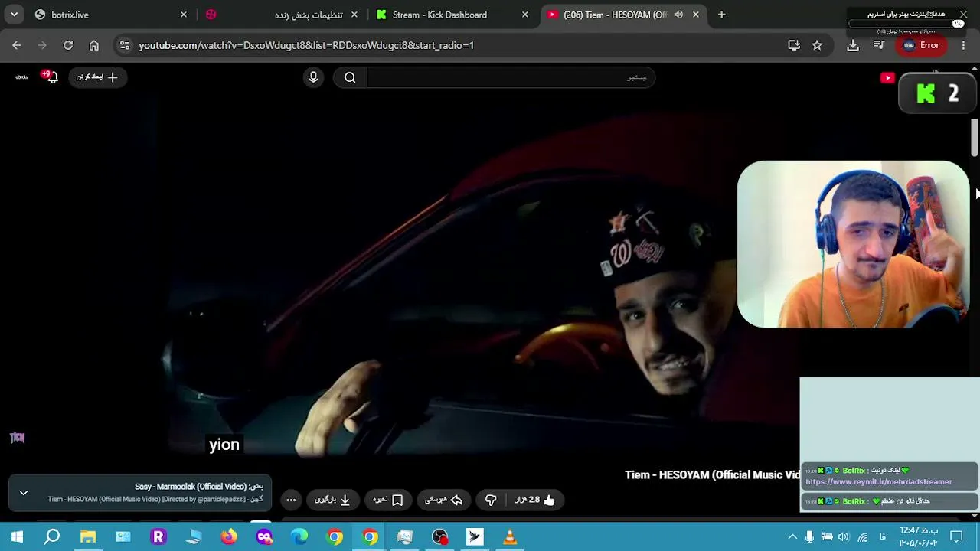Bookmark this page with the star
This screenshot has width=980, height=551.
point(817,45)
